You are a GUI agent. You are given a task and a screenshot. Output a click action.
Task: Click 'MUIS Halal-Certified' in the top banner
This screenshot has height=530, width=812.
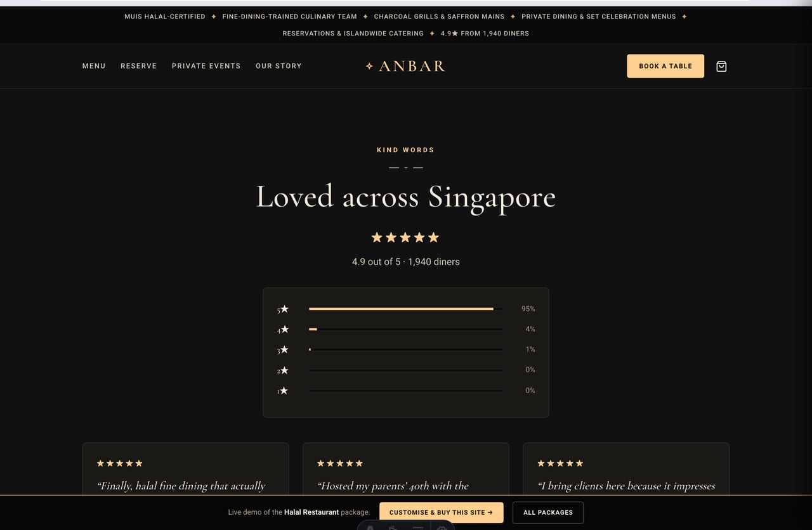[165, 16]
